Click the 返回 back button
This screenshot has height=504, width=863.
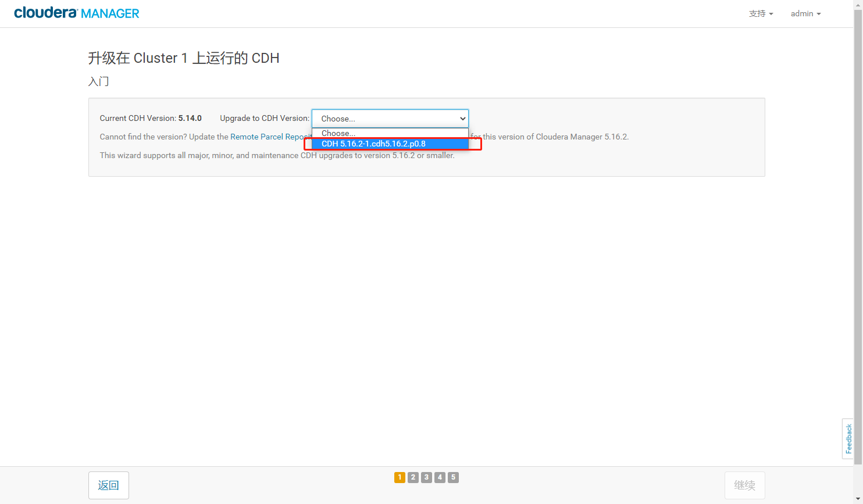(109, 485)
